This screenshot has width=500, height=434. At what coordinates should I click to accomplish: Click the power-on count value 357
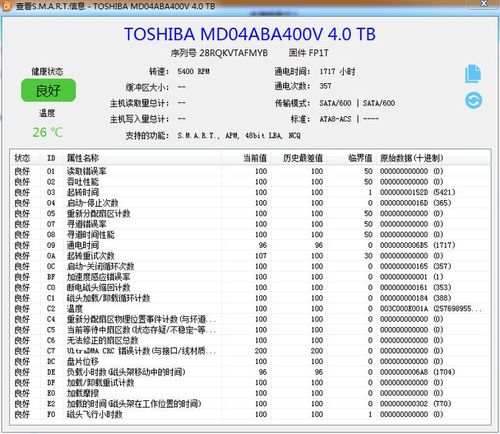click(325, 86)
